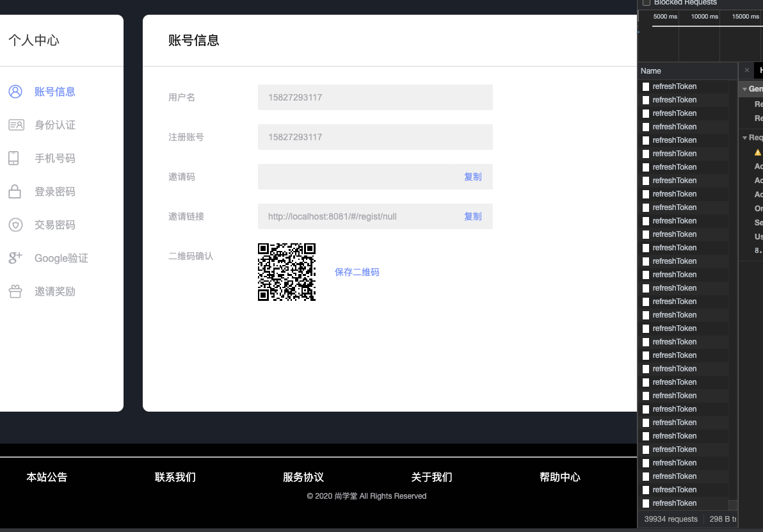Click the 15000 ms timeline marker

pyautogui.click(x=746, y=17)
